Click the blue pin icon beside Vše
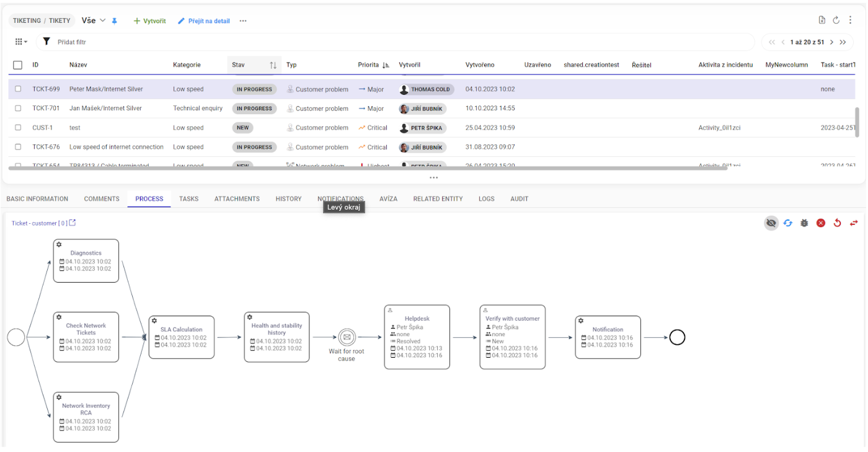The width and height of the screenshot is (868, 452). click(x=115, y=21)
